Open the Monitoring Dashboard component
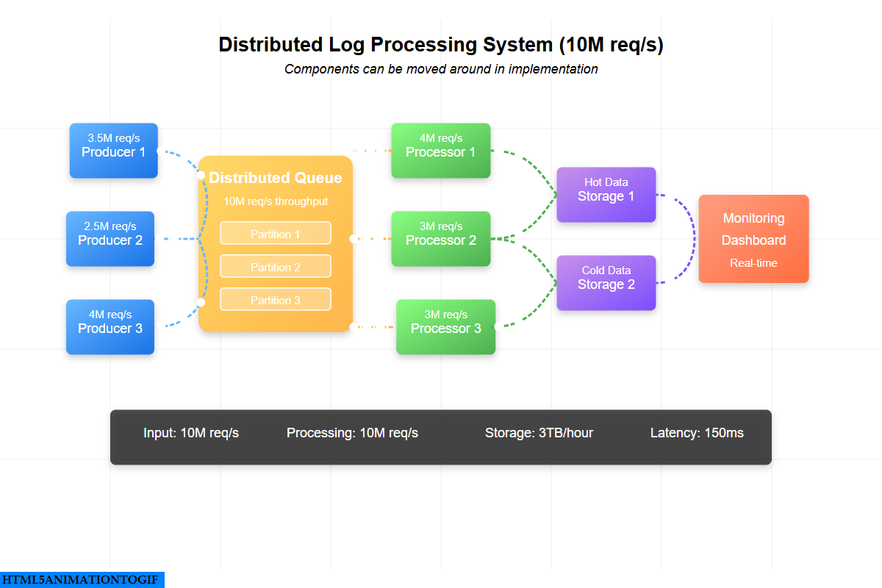Screen dimensions: 882x588 click(x=753, y=239)
